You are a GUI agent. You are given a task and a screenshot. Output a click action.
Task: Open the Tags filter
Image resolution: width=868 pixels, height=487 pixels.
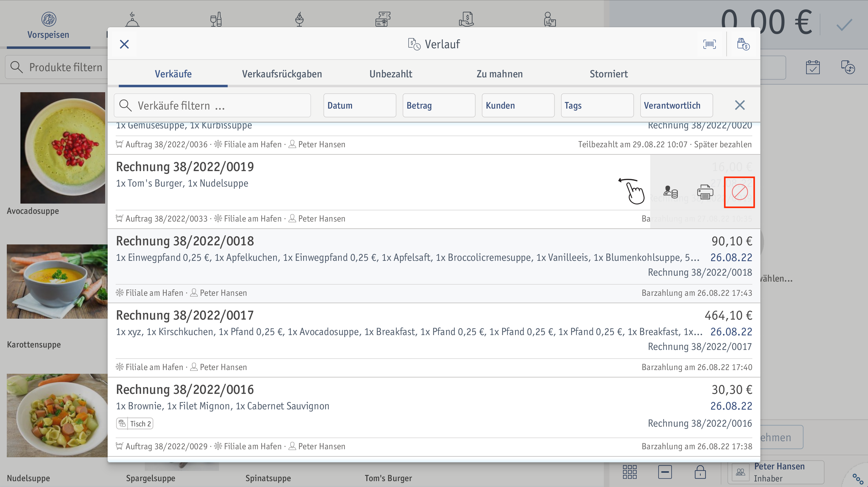(597, 106)
